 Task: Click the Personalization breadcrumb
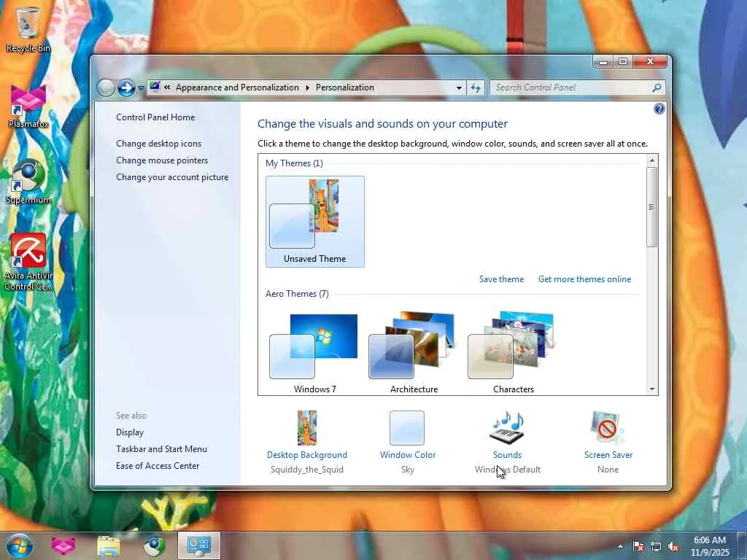(345, 87)
